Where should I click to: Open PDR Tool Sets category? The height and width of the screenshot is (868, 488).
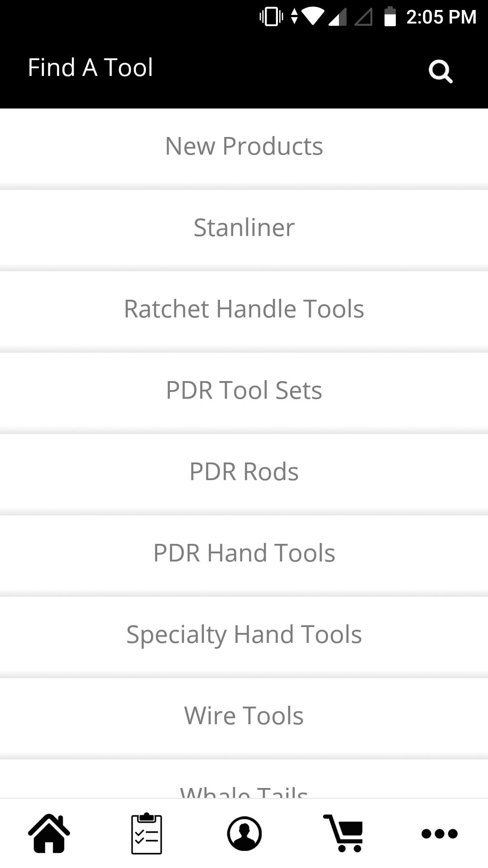[244, 391]
